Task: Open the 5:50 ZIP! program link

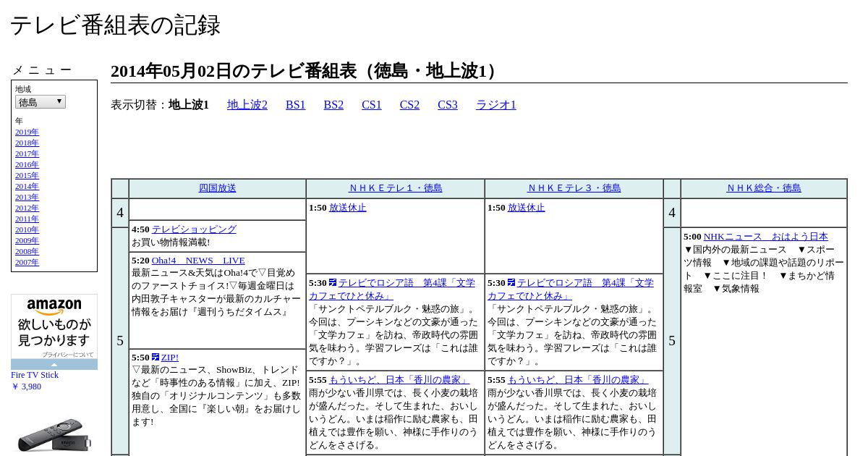Action: (170, 358)
